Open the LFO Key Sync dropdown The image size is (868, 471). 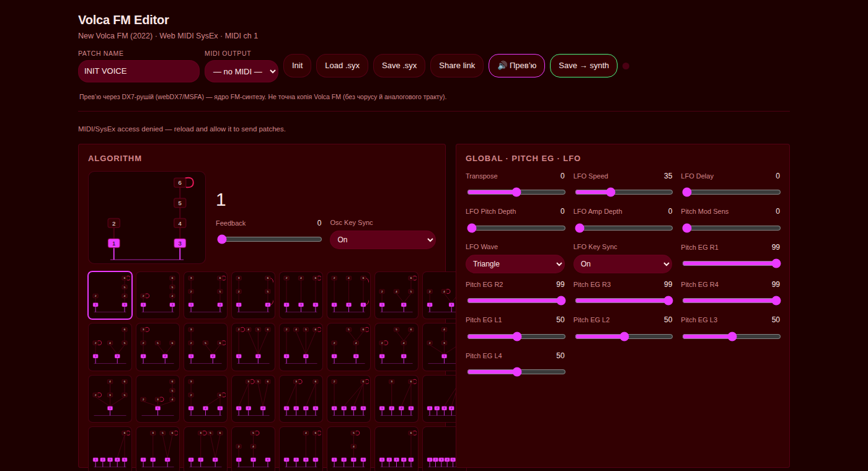[x=622, y=264]
